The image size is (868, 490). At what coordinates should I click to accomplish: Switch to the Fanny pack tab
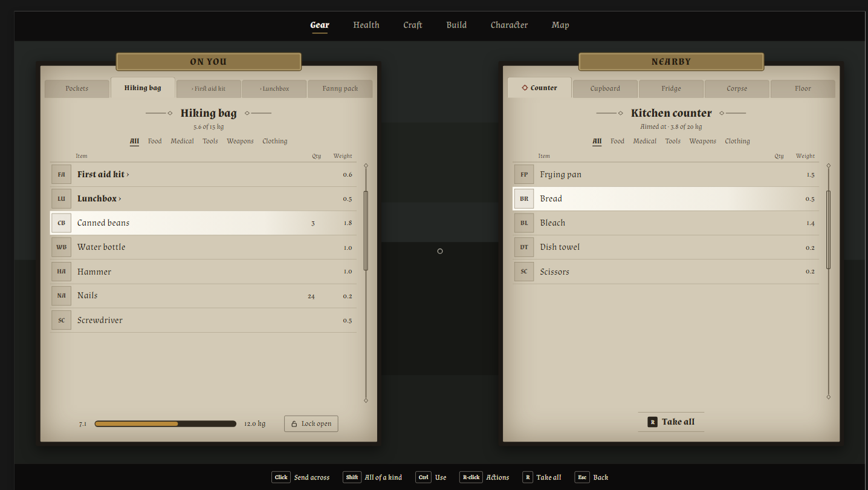[x=340, y=88]
